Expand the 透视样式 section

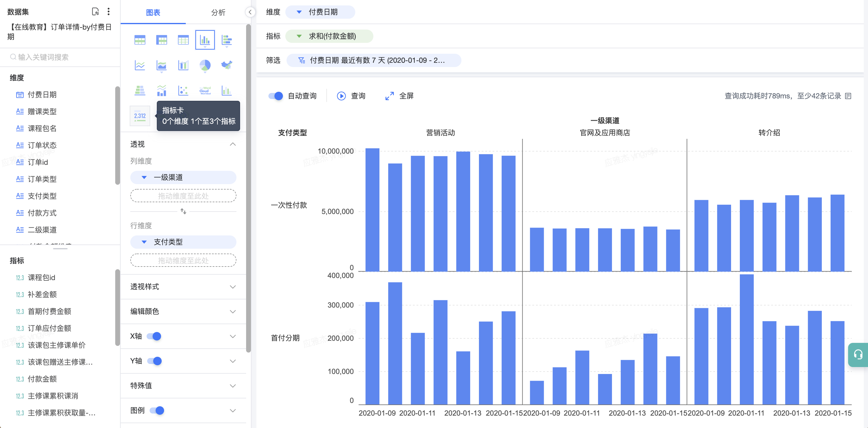coord(233,287)
